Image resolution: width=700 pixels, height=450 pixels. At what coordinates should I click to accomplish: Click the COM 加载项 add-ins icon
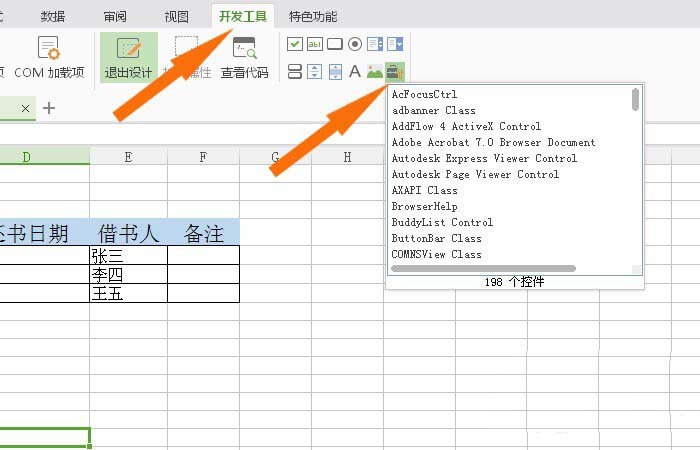tap(49, 48)
